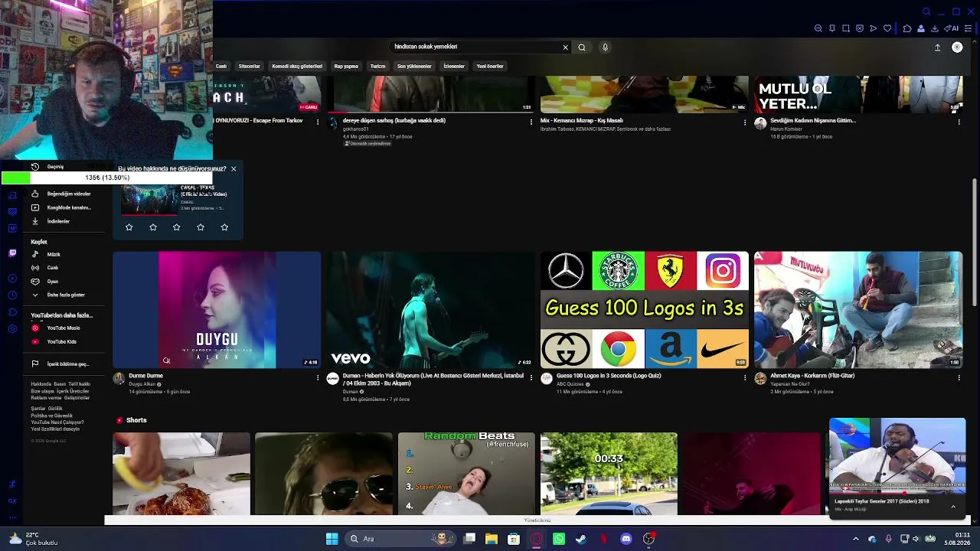Viewport: 980px width, 551px height.
Task: Click the snapshot icon in the browser toolbar
Action: (846, 28)
